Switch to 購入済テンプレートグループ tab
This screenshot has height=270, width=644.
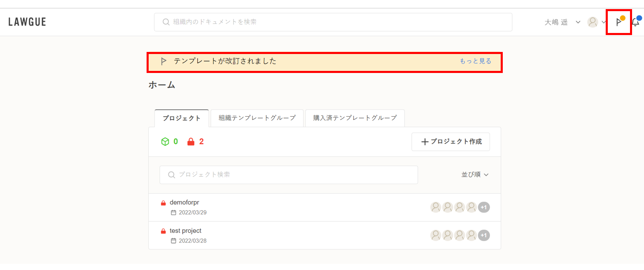(x=355, y=118)
